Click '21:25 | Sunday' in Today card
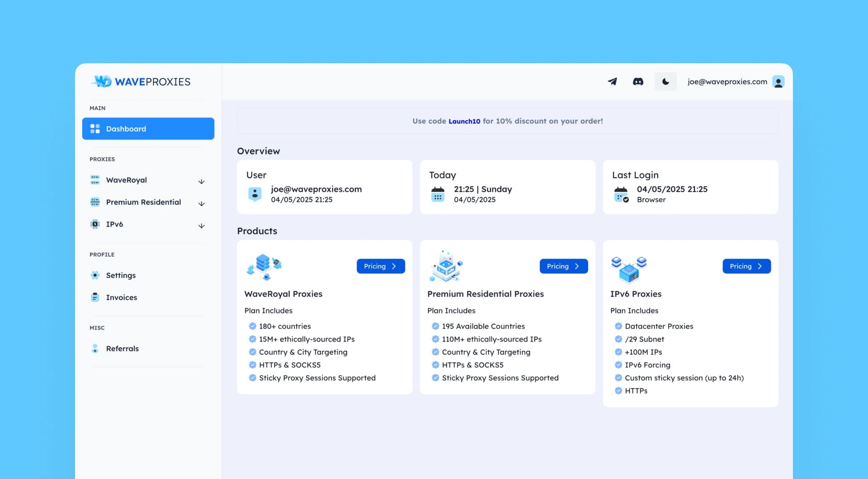 483,189
